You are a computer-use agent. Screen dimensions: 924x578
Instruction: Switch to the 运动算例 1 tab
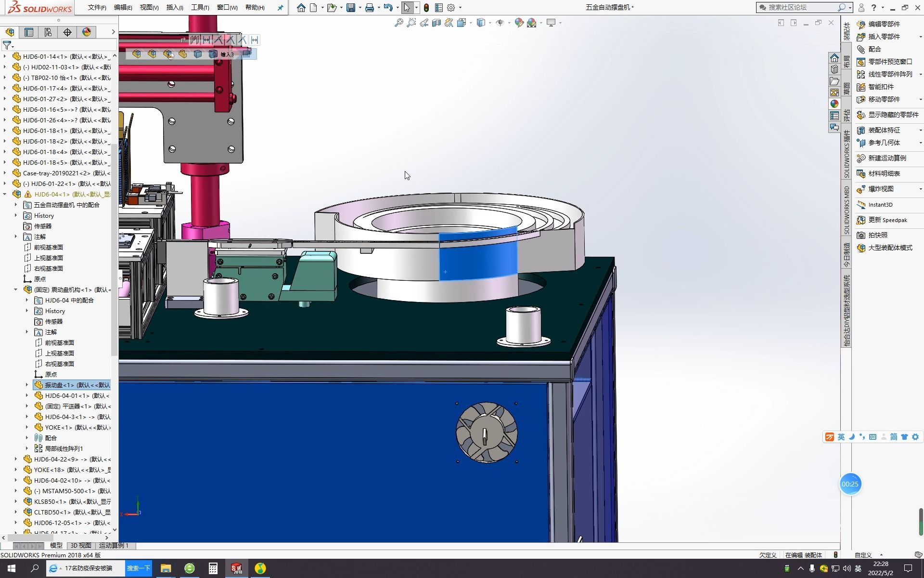[x=114, y=545]
